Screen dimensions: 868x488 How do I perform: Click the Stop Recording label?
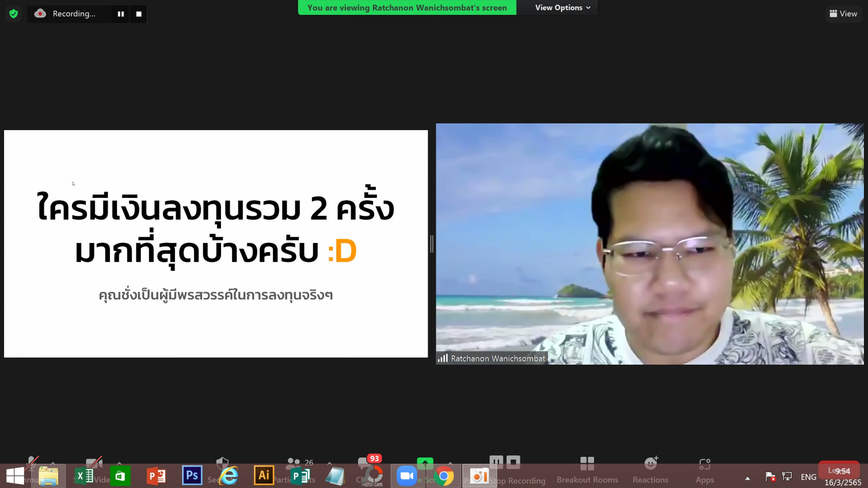click(x=518, y=480)
